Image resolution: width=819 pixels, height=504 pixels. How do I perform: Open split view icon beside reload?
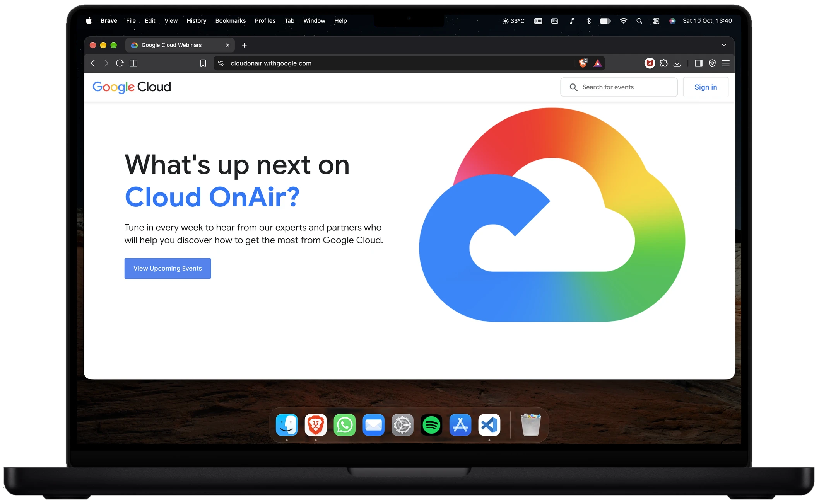[x=133, y=63]
